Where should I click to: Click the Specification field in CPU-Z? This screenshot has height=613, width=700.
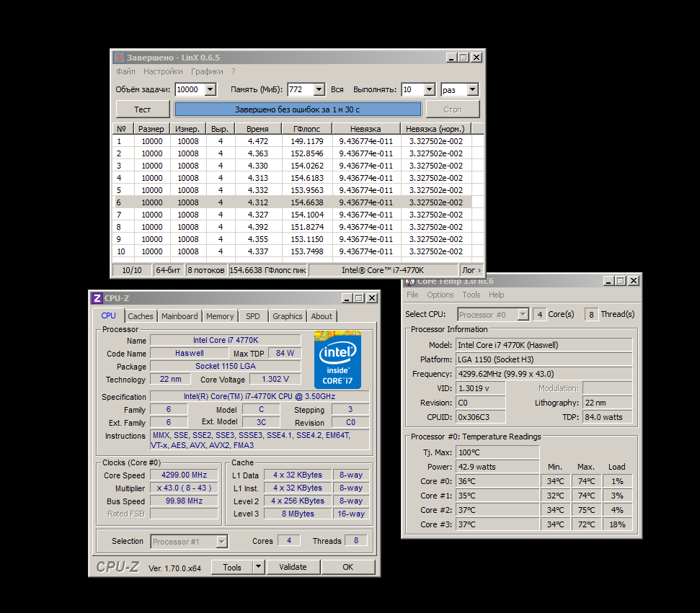[x=260, y=396]
